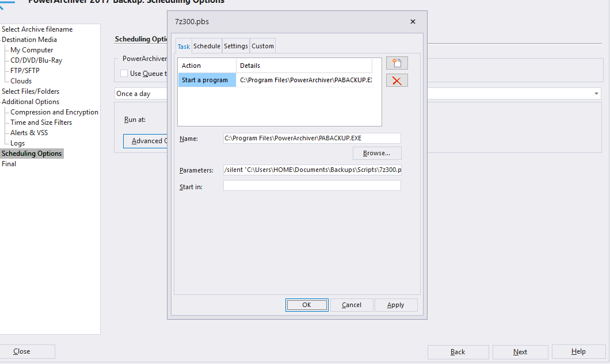Image resolution: width=610 pixels, height=364 pixels.
Task: Select CD/DVD/Blu-Ray destination
Action: [x=36, y=60]
